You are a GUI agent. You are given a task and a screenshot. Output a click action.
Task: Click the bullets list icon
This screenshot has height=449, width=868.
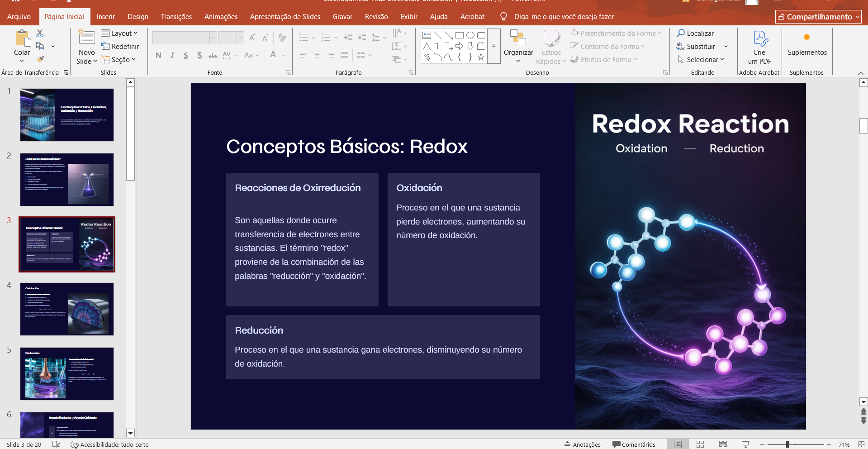(x=304, y=38)
